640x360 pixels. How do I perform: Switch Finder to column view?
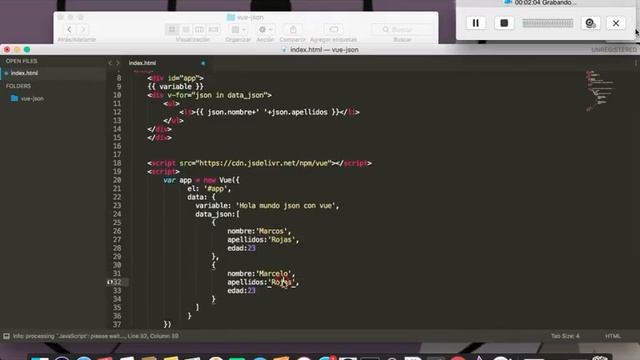pos(199,29)
